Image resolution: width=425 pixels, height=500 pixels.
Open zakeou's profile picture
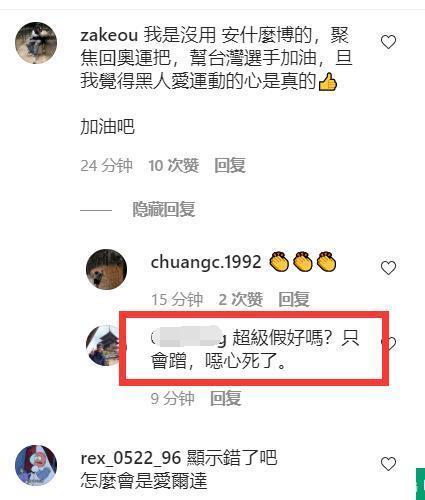pyautogui.click(x=36, y=43)
